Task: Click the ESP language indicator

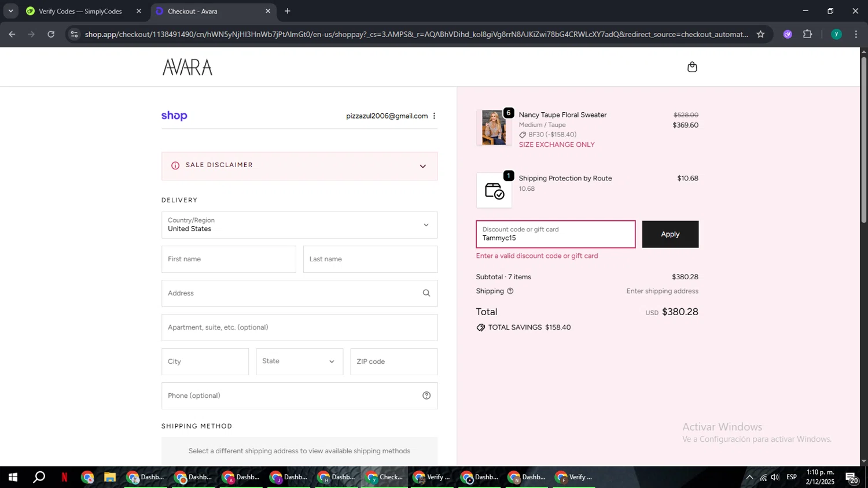Action: click(x=792, y=477)
